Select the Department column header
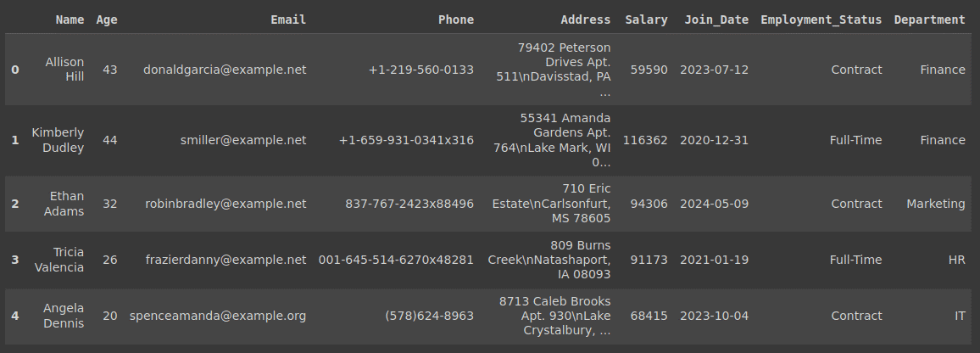Viewport: 980px width, 353px height. tap(929, 20)
